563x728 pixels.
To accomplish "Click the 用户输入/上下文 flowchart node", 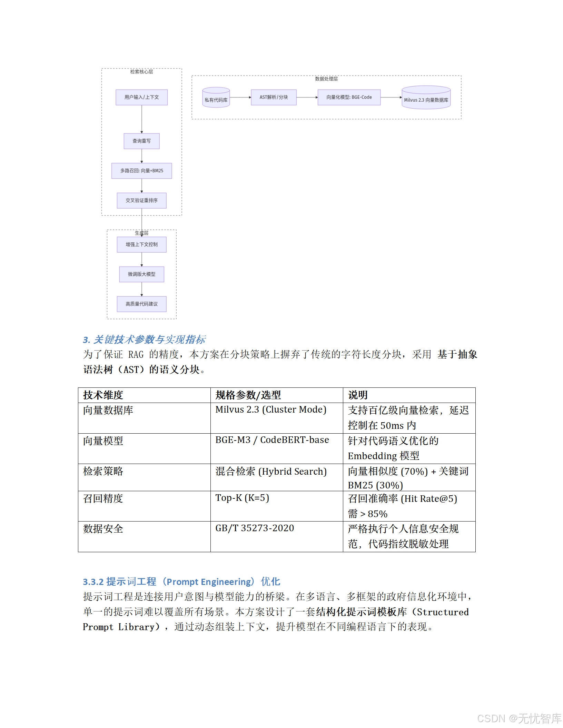I will [141, 97].
